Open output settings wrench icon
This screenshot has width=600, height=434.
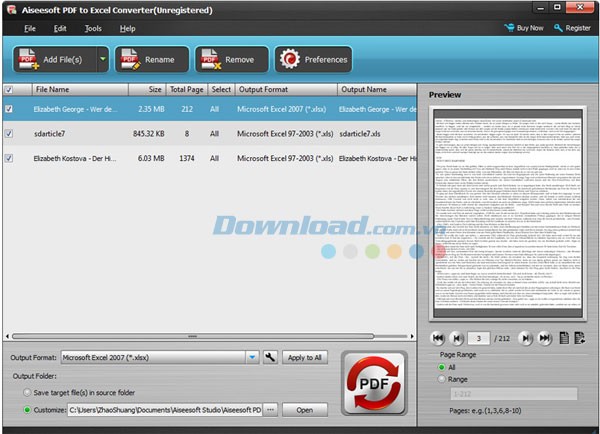[x=270, y=357]
